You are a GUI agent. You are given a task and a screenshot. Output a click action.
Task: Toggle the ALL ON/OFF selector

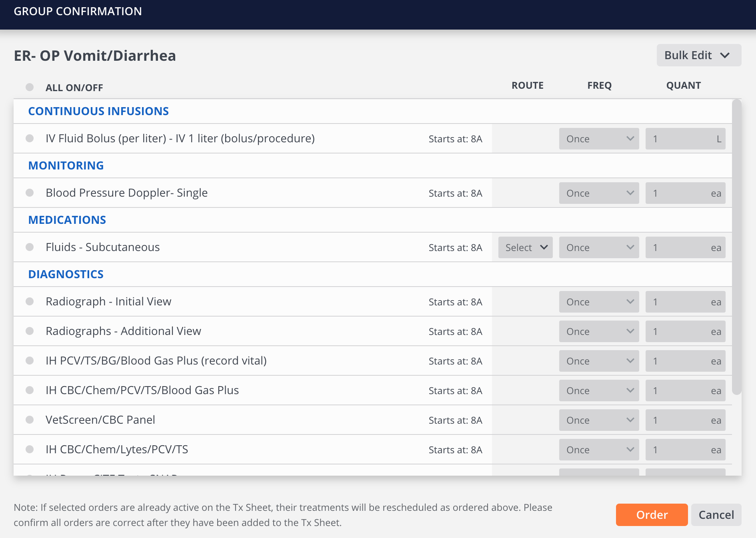(30, 87)
